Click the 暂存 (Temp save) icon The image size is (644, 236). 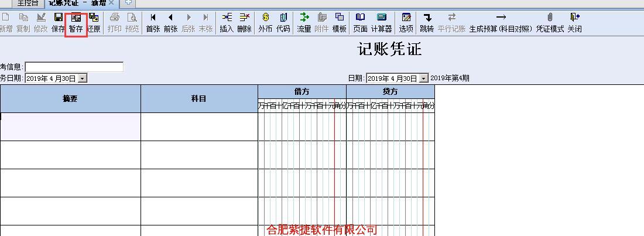[76, 22]
